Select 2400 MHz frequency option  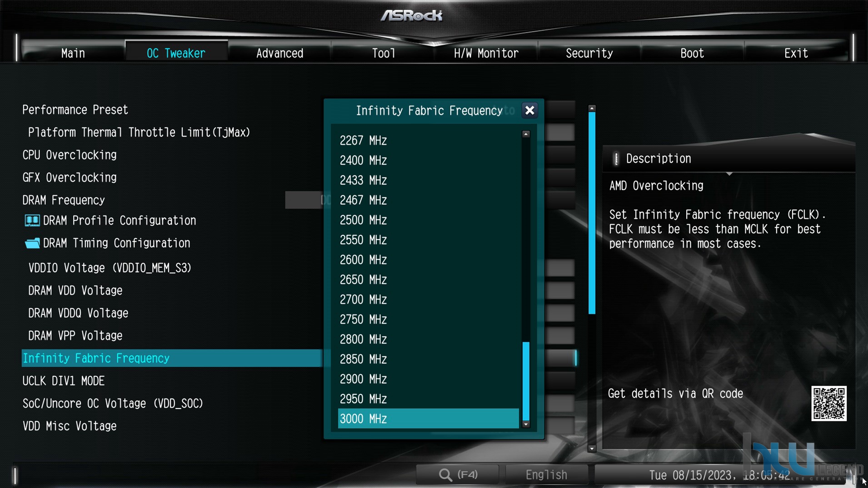428,160
